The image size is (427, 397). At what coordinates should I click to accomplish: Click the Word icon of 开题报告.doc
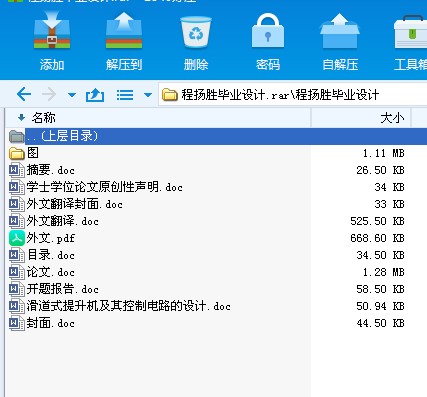[17, 289]
